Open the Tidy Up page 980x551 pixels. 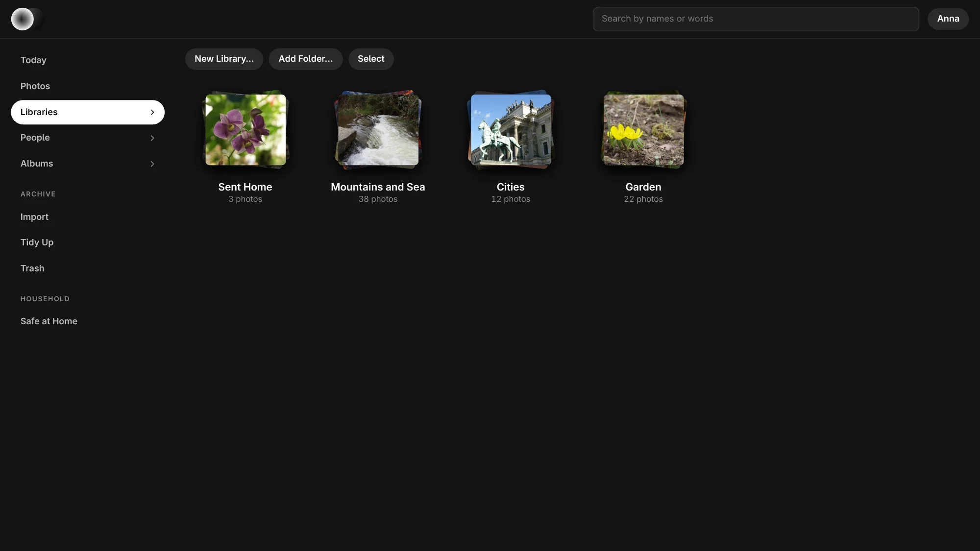[88, 242]
